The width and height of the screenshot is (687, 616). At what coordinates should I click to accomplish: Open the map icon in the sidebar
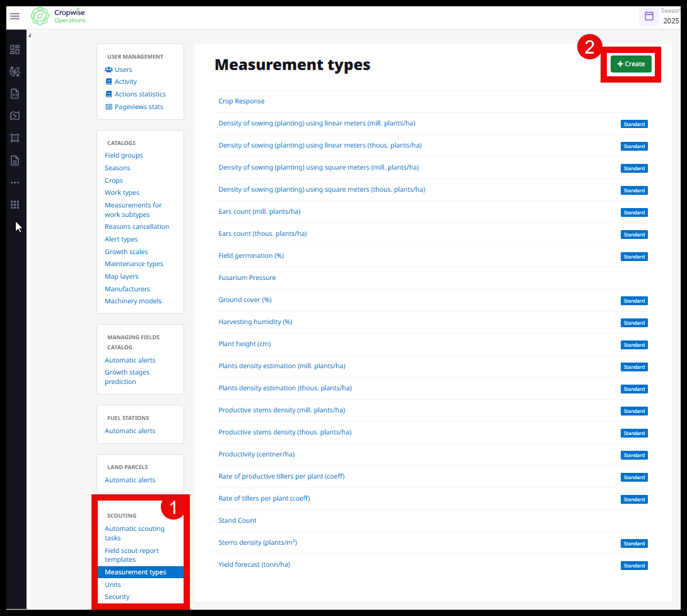15,116
